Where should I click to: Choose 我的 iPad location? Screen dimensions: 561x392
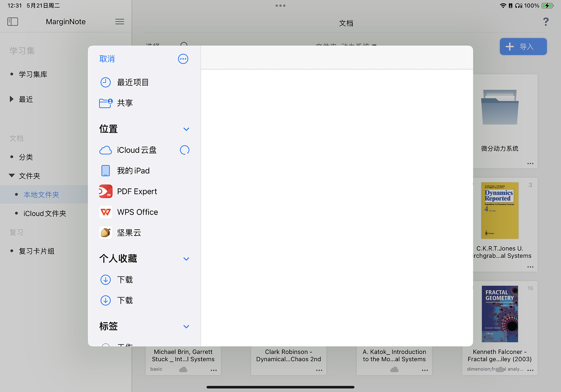pyautogui.click(x=133, y=171)
